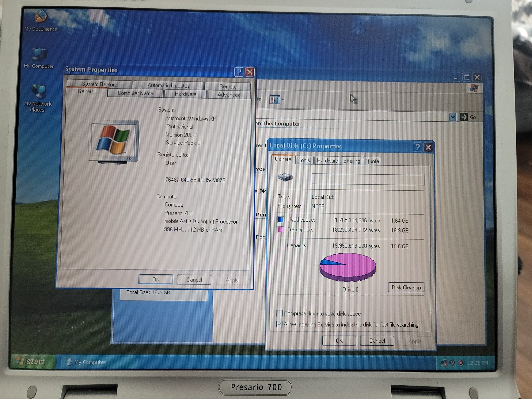Launch Disk Cleanup
The height and width of the screenshot is (399, 532).
[406, 287]
